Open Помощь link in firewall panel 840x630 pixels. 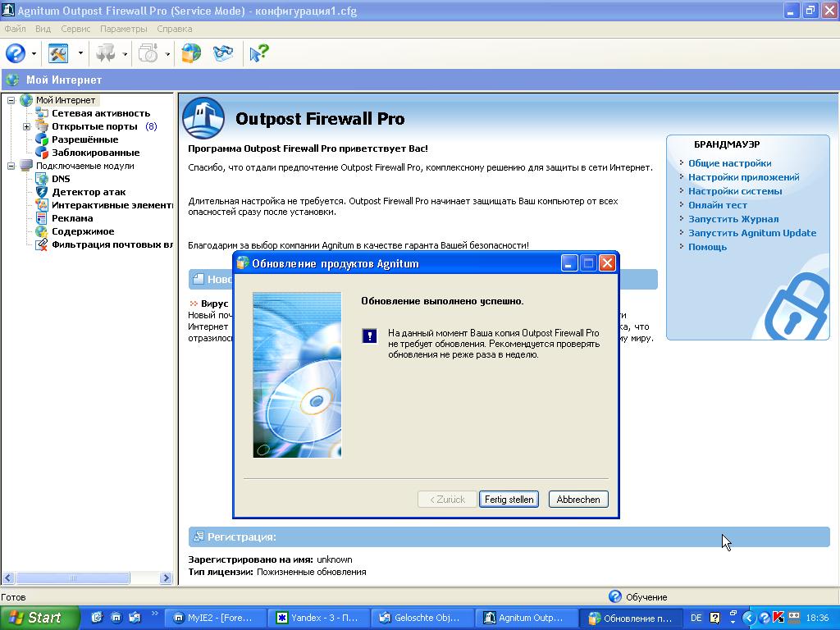[x=707, y=247]
